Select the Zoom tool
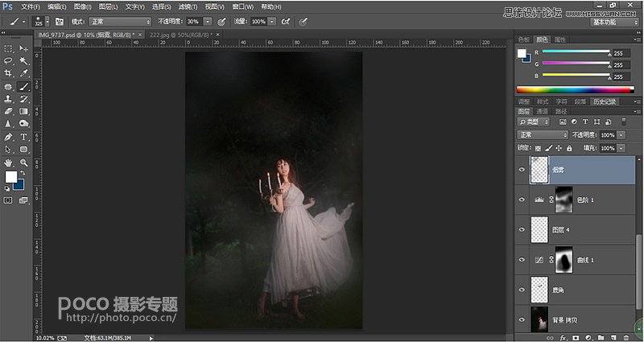The height and width of the screenshot is (342, 644). click(24, 163)
